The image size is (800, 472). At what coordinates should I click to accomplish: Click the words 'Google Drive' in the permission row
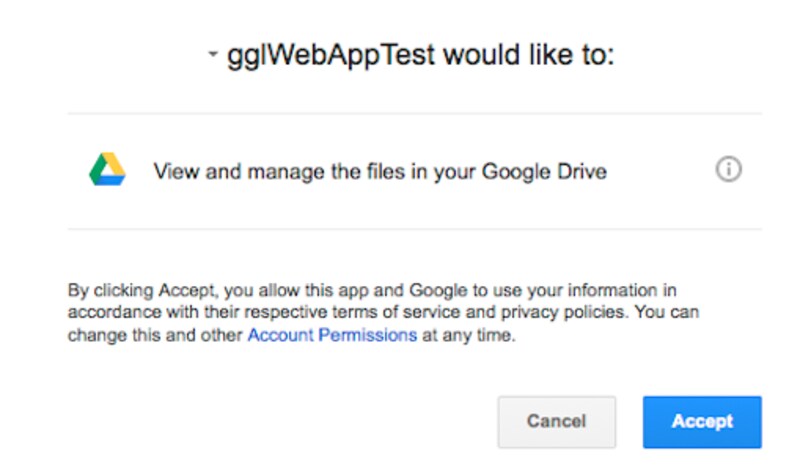(x=544, y=172)
